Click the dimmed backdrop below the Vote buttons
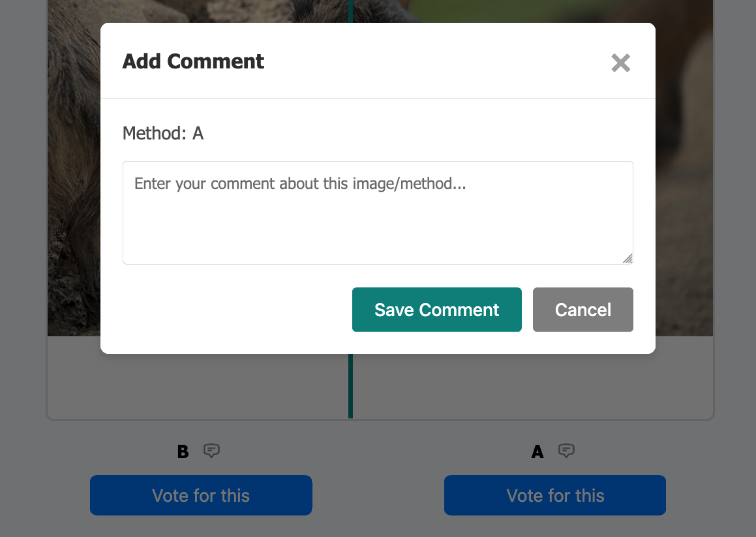Screen dimensions: 756x537 pyautogui.click(x=378, y=527)
